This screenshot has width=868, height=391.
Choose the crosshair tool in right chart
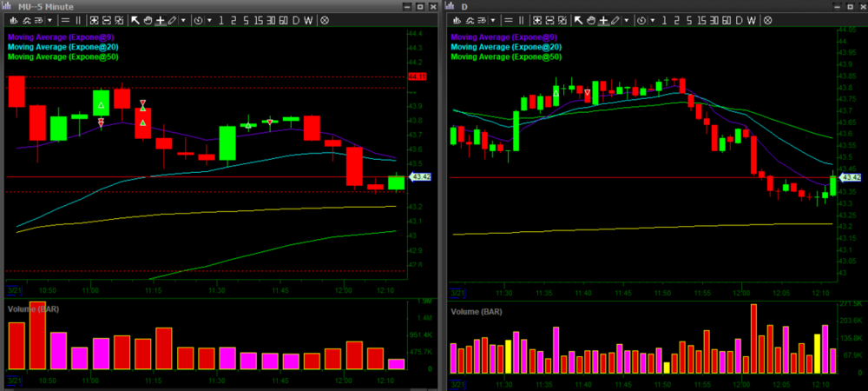tap(603, 20)
